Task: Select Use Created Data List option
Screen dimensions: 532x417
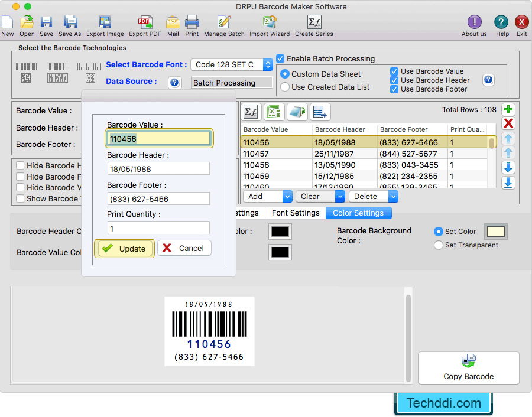Action: click(285, 87)
